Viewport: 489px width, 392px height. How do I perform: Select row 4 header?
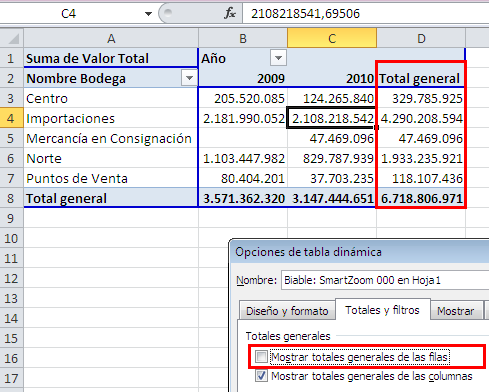11,118
